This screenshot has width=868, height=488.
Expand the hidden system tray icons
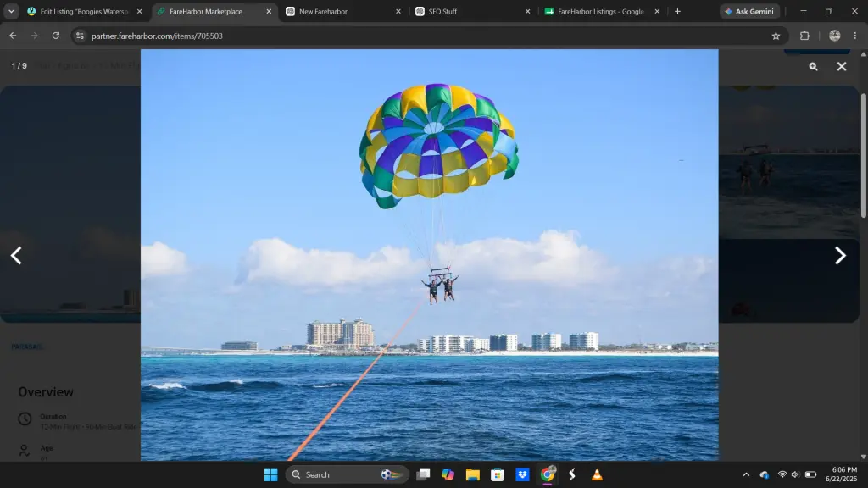746,474
